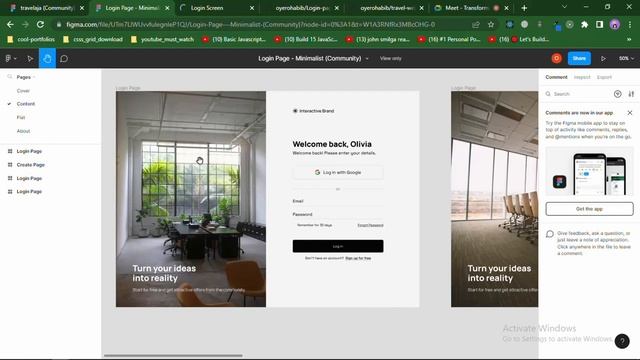Click the black Log in button
Screen dimensions: 640x360
(338, 246)
